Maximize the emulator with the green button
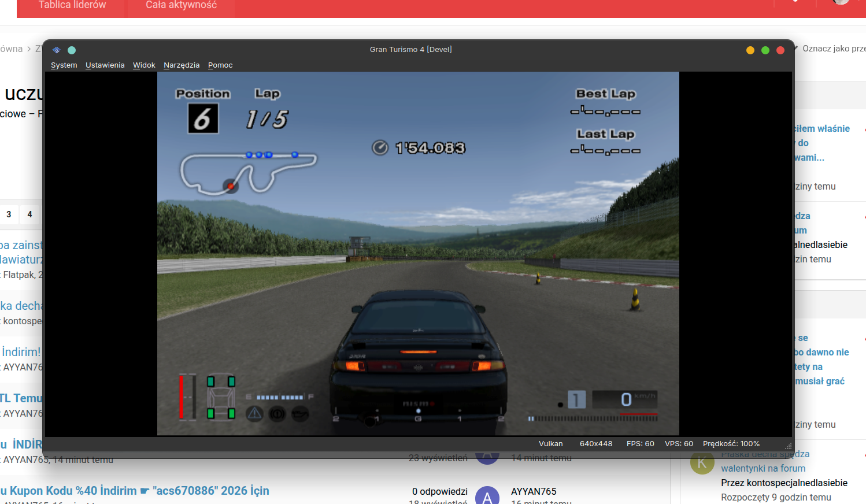The width and height of the screenshot is (866, 504). click(x=765, y=50)
